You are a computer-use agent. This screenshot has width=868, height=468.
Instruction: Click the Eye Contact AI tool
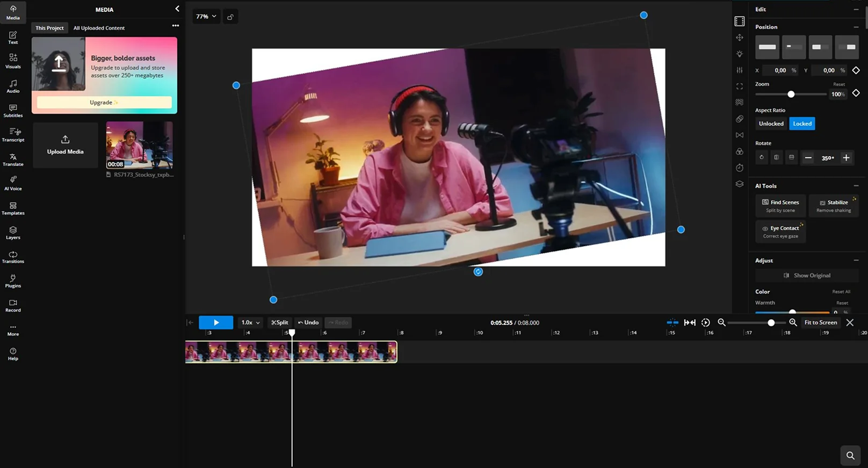(780, 231)
